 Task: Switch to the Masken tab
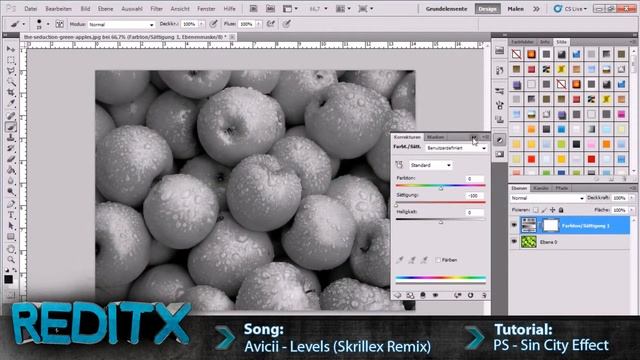[436, 137]
